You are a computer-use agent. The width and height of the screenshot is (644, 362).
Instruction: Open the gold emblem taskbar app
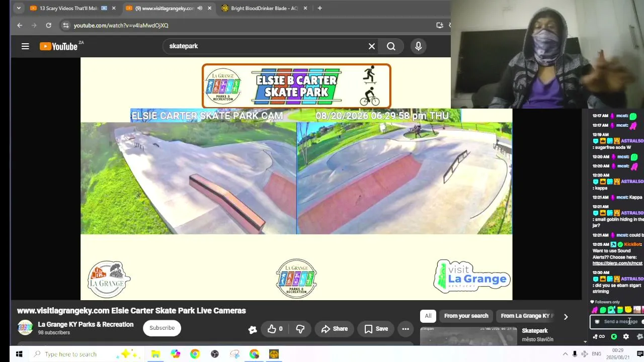(274, 354)
